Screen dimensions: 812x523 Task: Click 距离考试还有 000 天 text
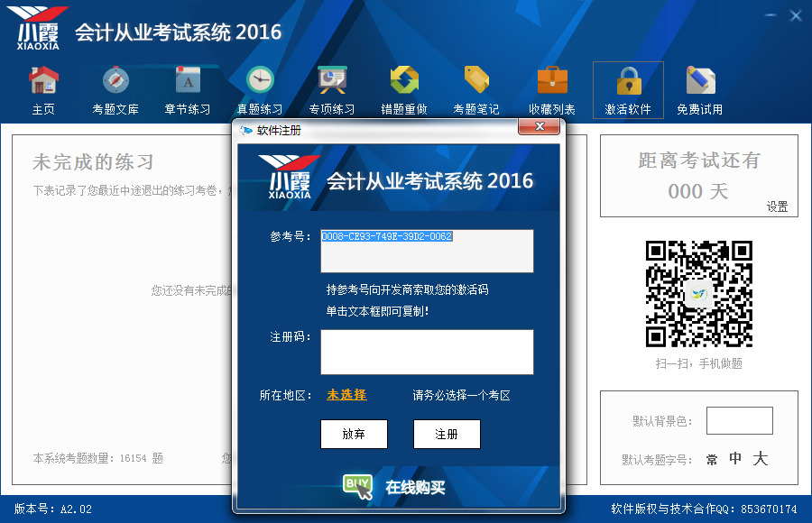click(x=698, y=176)
